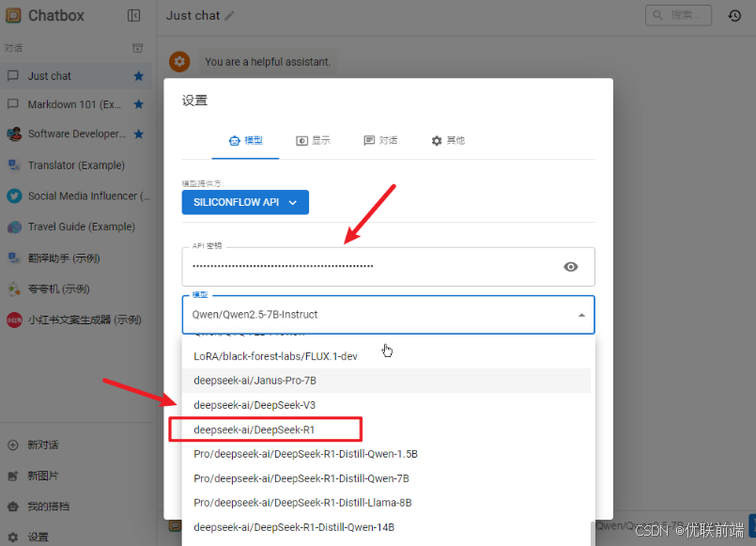Click the chat bubble icon beside Markdown 101
756x546 pixels.
click(x=13, y=104)
